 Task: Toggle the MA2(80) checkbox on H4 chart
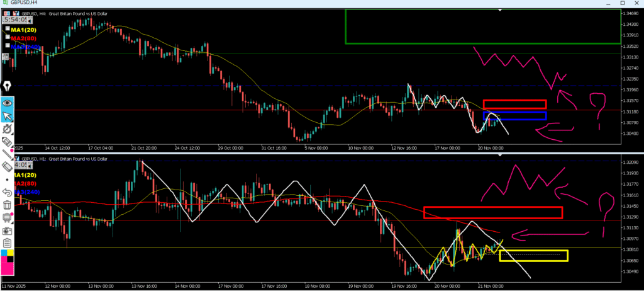click(x=7, y=38)
